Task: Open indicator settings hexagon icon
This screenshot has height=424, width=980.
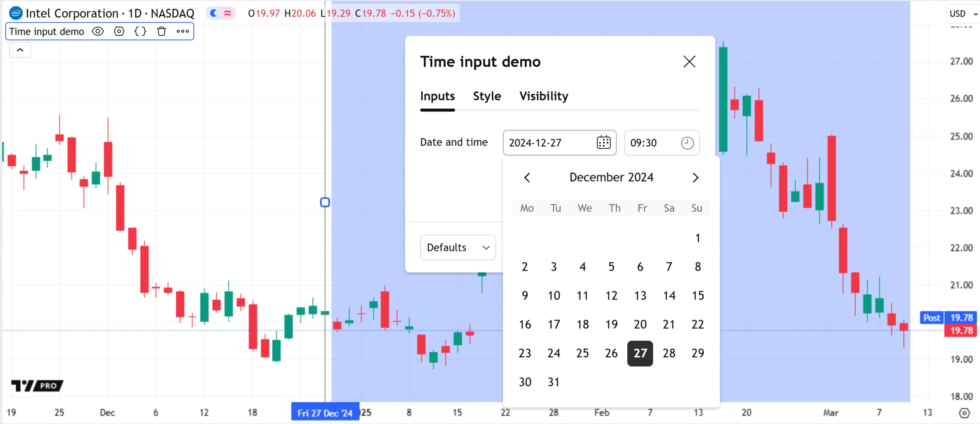Action: (x=119, y=31)
